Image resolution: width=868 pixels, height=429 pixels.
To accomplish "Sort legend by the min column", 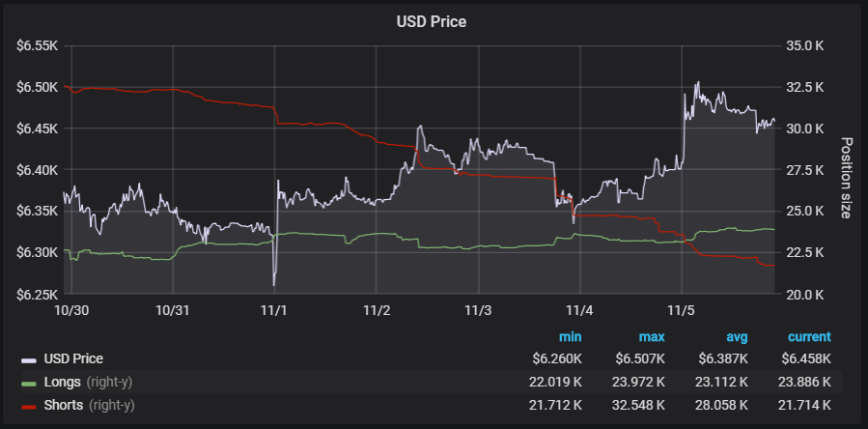I will (570, 337).
